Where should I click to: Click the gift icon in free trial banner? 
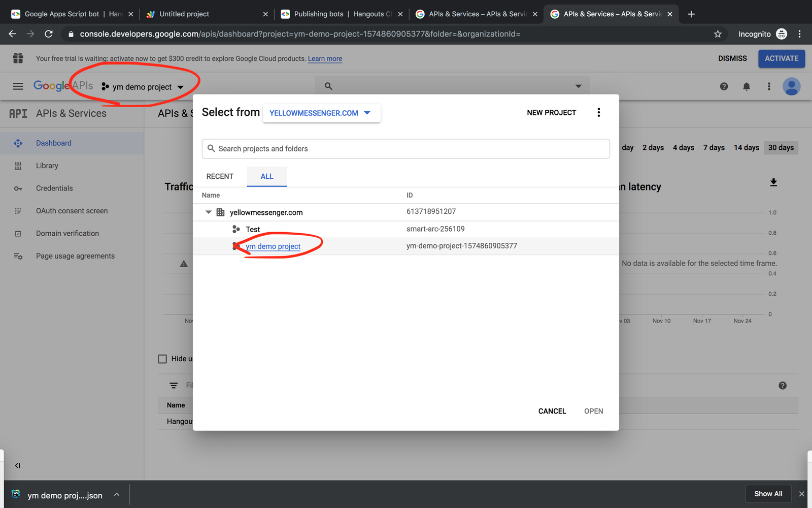point(18,58)
